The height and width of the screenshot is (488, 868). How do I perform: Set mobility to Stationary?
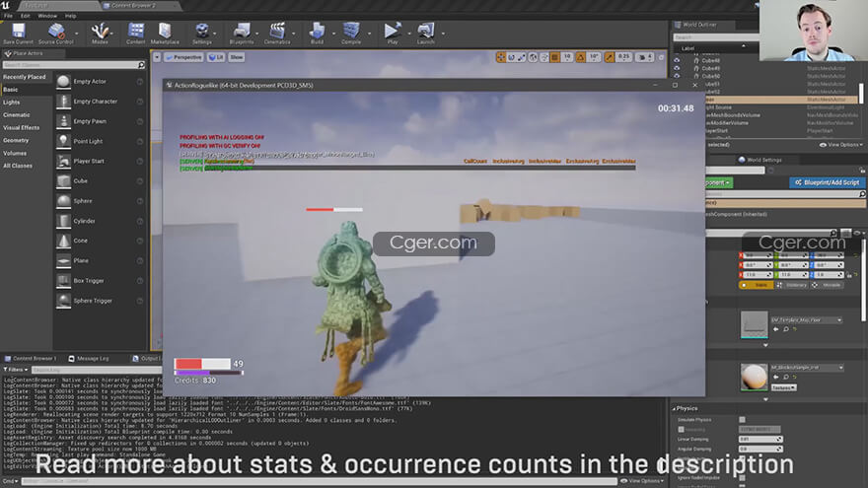click(x=793, y=285)
